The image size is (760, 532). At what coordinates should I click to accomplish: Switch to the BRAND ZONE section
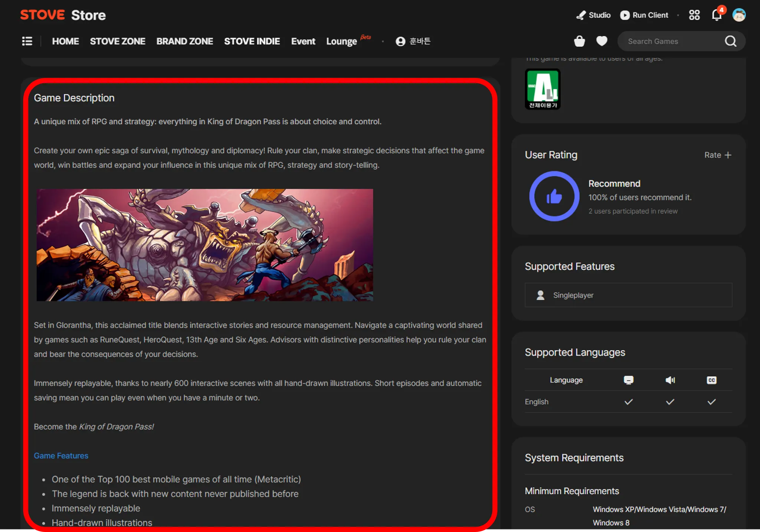184,41
